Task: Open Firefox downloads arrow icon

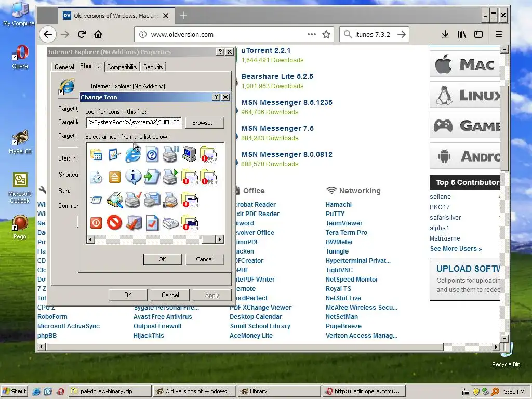Action: (445, 34)
